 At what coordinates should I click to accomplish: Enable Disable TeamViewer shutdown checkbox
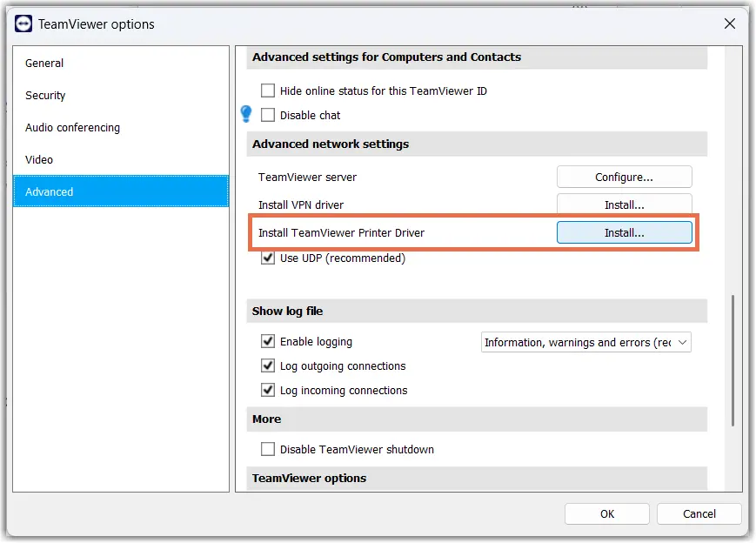click(268, 449)
